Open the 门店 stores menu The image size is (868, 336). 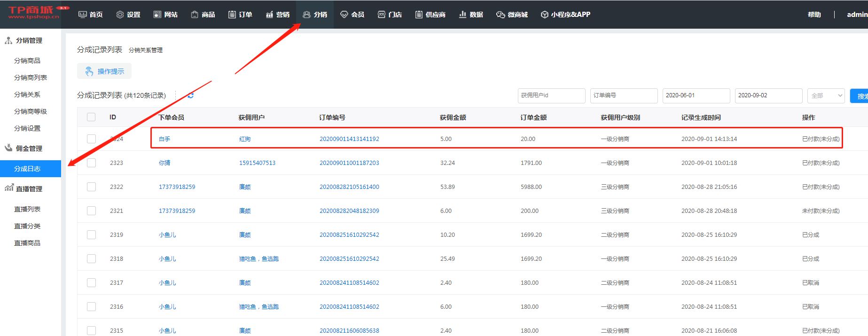tap(390, 15)
